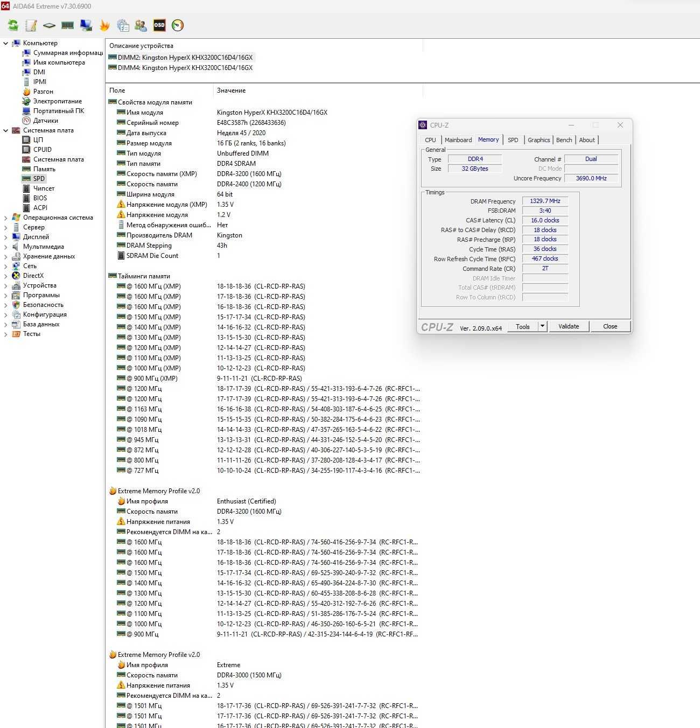Click the Поле column header
The image size is (700, 728).
tap(159, 90)
